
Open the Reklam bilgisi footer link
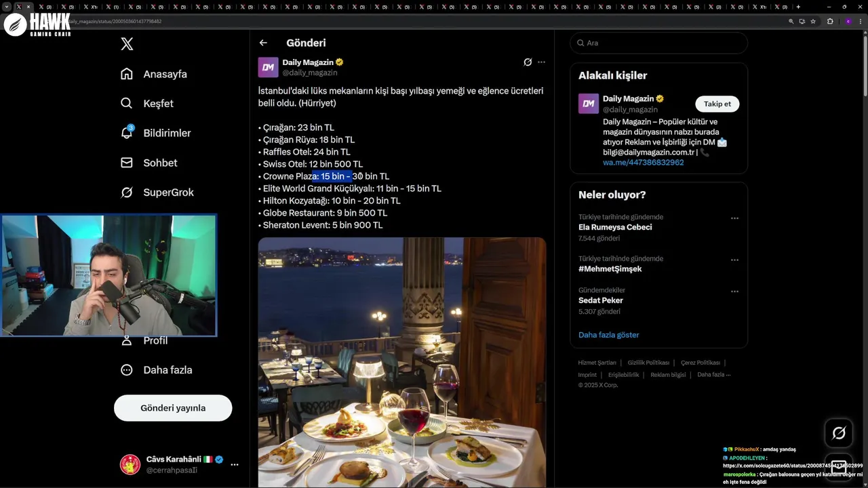[668, 375]
